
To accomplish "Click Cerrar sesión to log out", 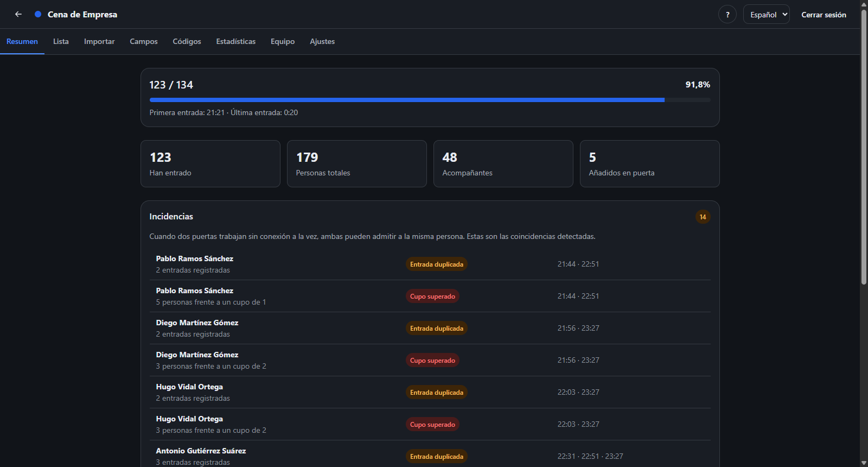I will pos(824,15).
